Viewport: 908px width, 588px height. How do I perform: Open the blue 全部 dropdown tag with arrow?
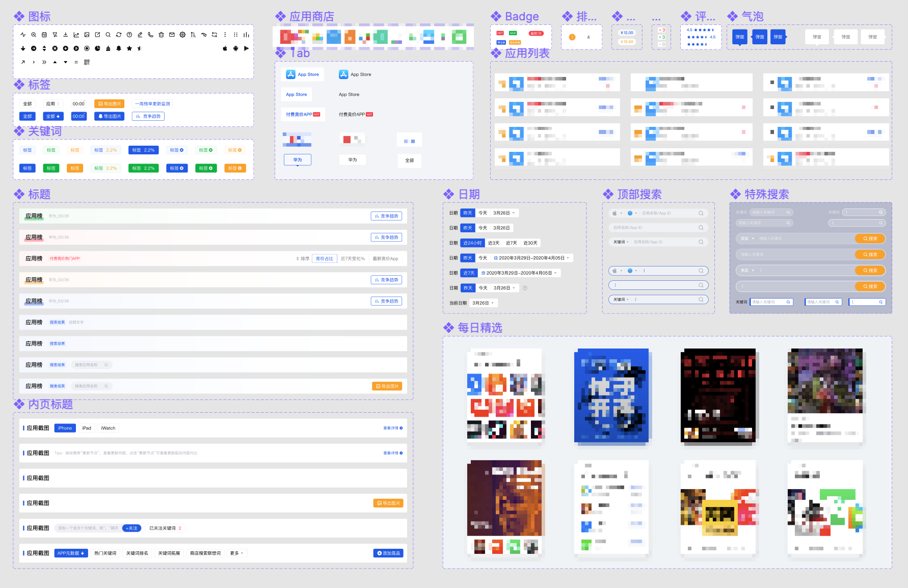54,116
